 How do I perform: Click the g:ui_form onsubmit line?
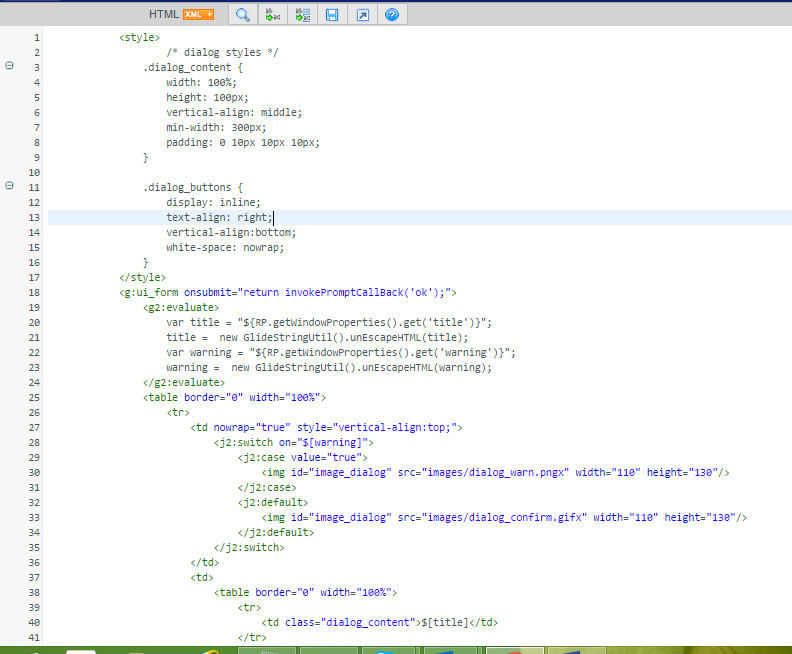click(288, 292)
